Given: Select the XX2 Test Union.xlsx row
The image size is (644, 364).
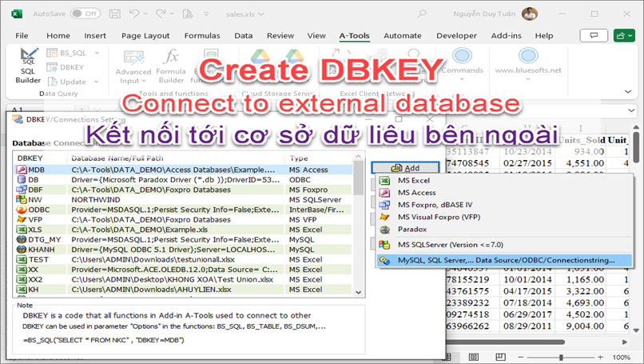Looking at the screenshot, I should 183,279.
